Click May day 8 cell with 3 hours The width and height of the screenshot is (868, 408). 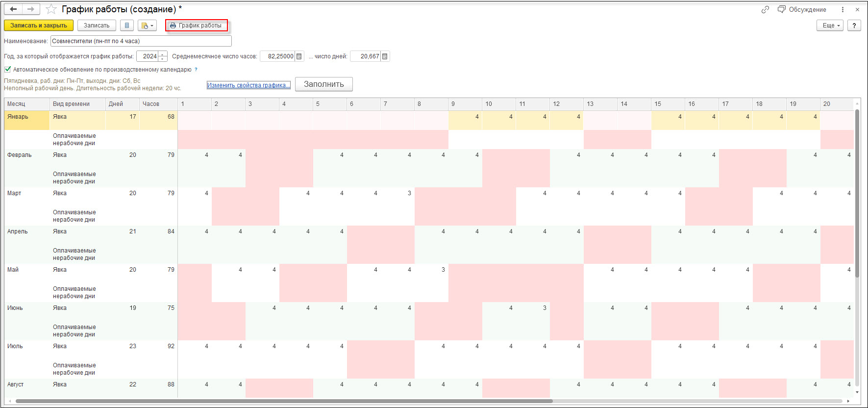431,273
